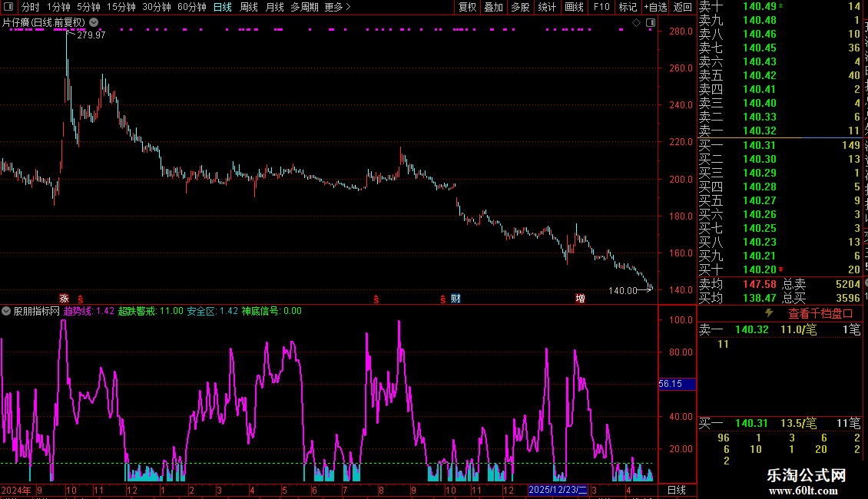Click the 140.00 low price label
This screenshot has height=499, width=868.
pos(623,290)
